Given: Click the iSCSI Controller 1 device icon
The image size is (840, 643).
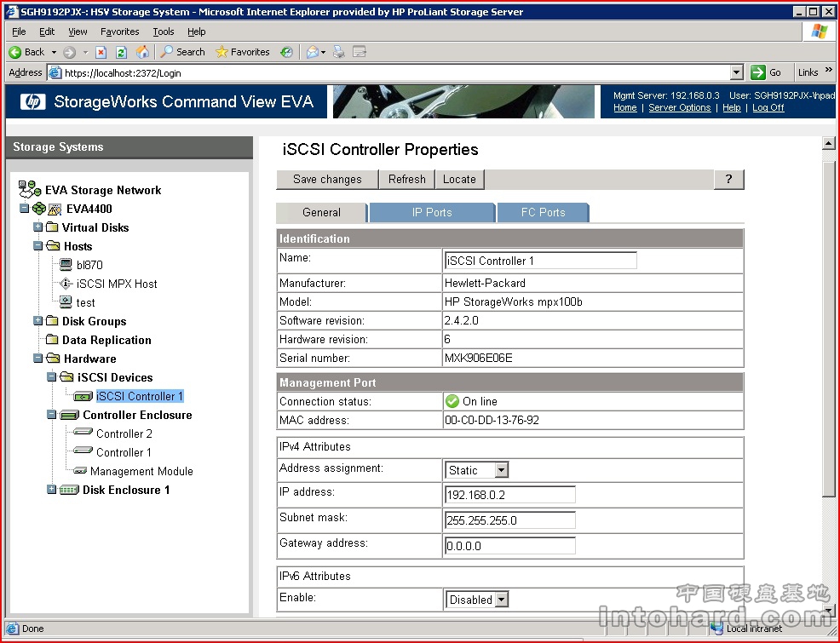Looking at the screenshot, I should pos(83,396).
